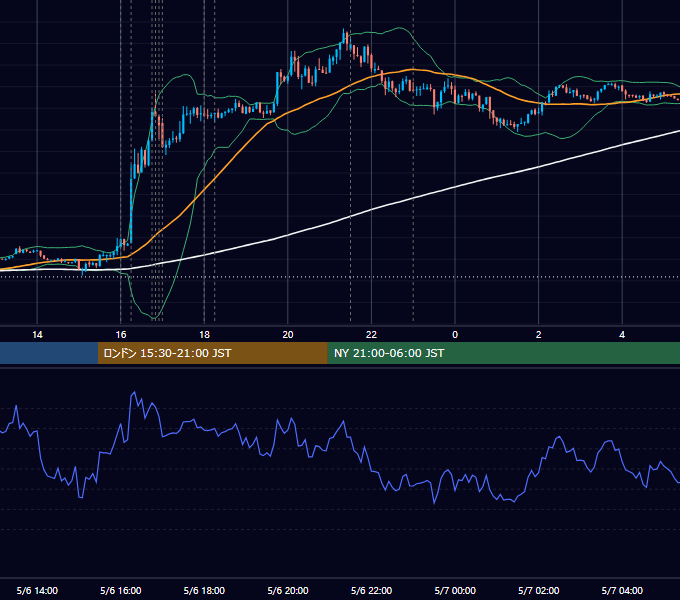This screenshot has width=680, height=600.
Task: Click the '16' hour label on price chart axis
Action: coord(121,335)
